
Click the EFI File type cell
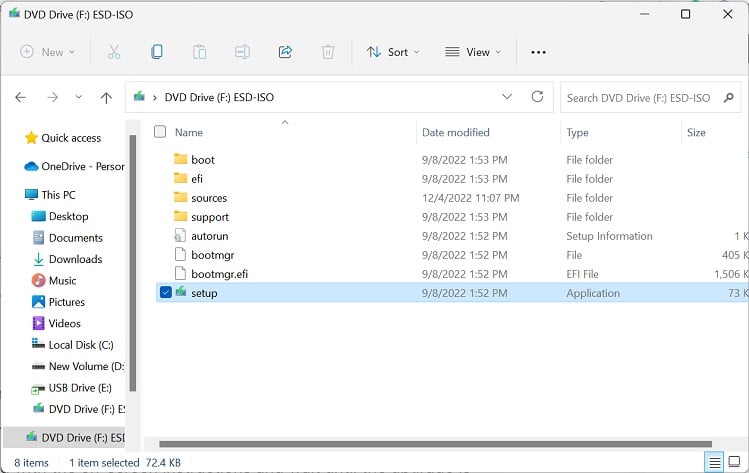(x=582, y=274)
